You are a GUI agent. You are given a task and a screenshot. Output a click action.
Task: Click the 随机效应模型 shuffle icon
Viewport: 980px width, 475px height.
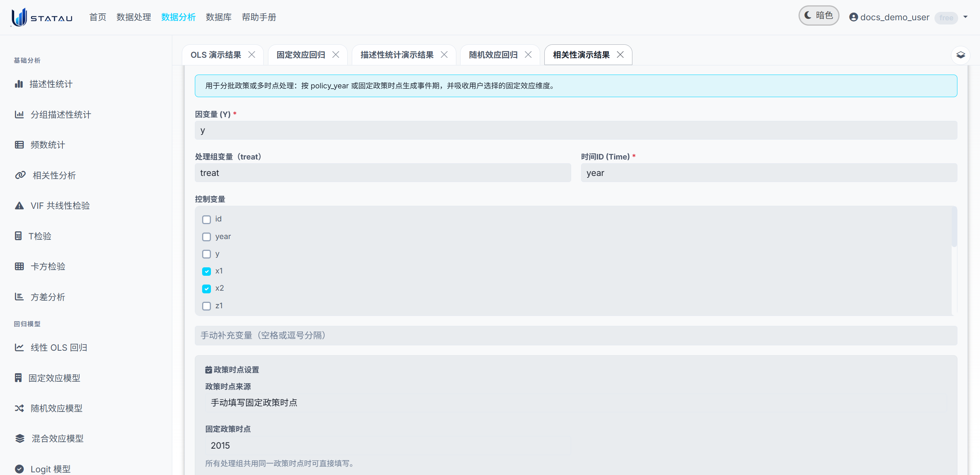(19, 408)
